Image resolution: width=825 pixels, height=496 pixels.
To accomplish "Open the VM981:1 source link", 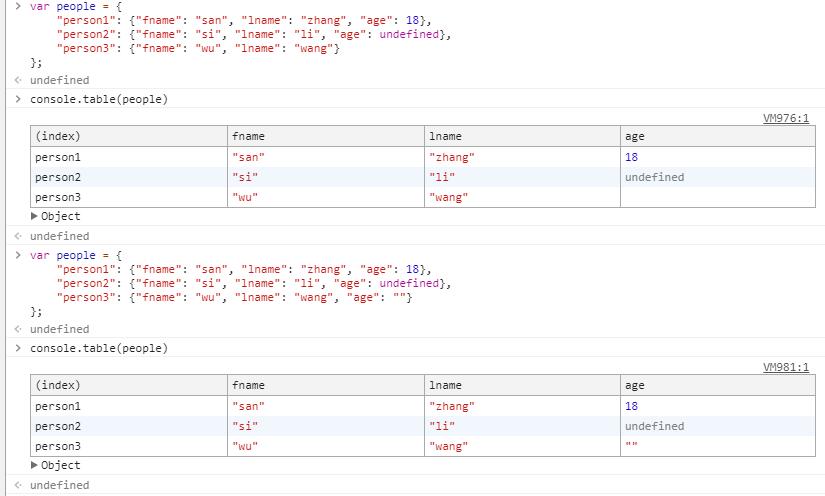I will [786, 367].
